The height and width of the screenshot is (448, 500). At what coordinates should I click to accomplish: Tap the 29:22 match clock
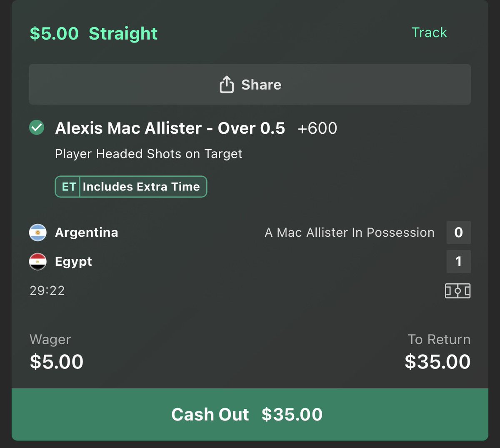(x=47, y=290)
